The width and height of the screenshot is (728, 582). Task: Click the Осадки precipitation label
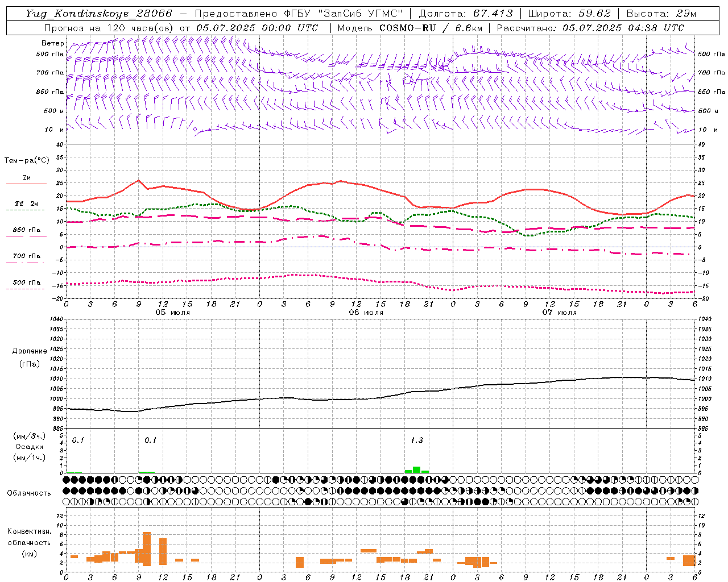coord(30,447)
